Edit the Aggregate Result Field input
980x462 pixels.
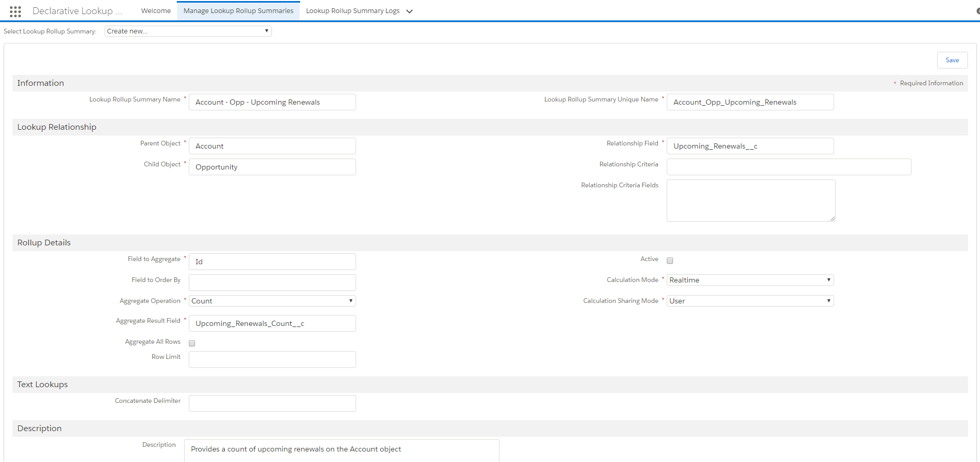coord(272,323)
